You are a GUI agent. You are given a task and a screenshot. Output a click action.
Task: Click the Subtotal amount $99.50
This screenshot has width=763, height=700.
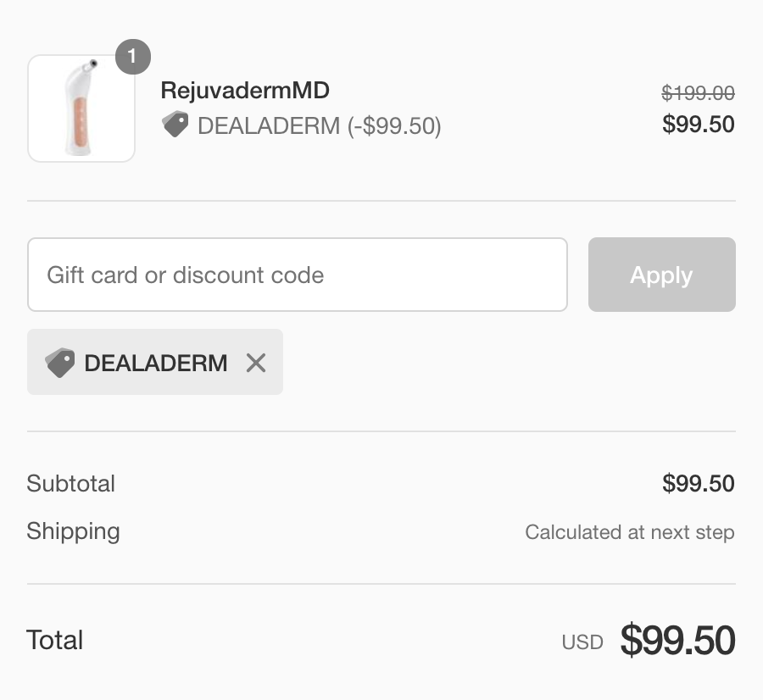tap(699, 484)
